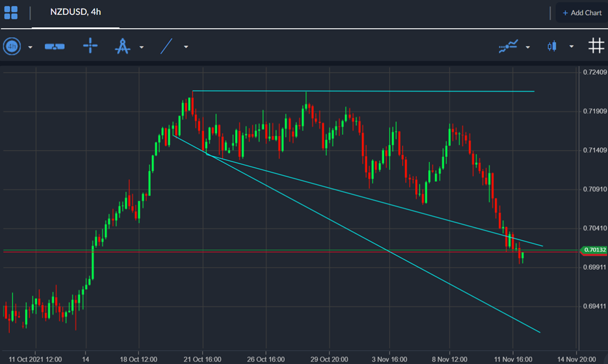Expand the timeframe dropdown arrow
Screen dimensions: 608x364
(30, 47)
